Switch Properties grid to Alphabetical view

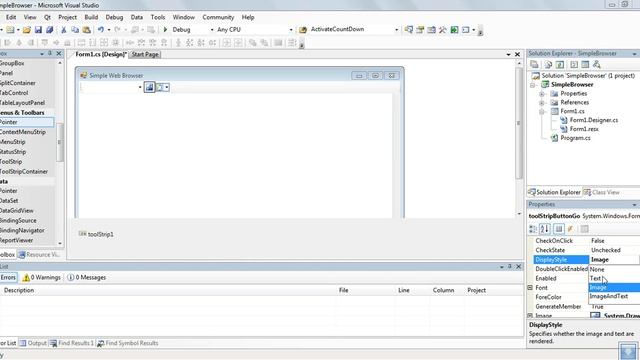(x=544, y=229)
